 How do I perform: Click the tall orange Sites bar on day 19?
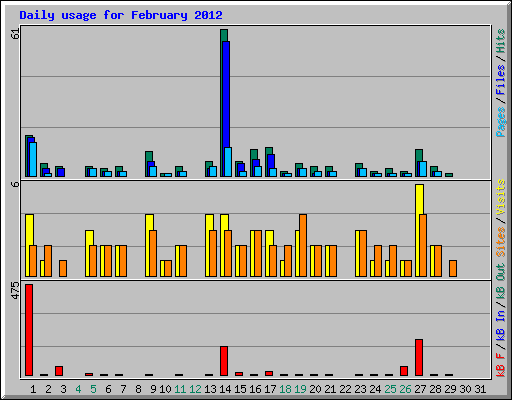[303, 245]
